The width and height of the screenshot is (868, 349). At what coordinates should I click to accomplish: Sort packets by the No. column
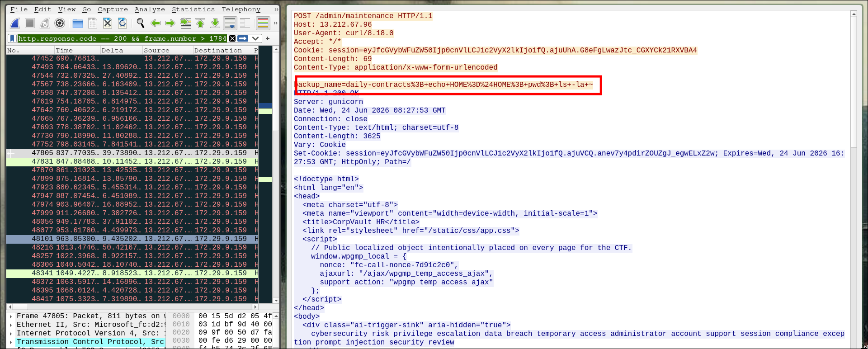[30, 50]
